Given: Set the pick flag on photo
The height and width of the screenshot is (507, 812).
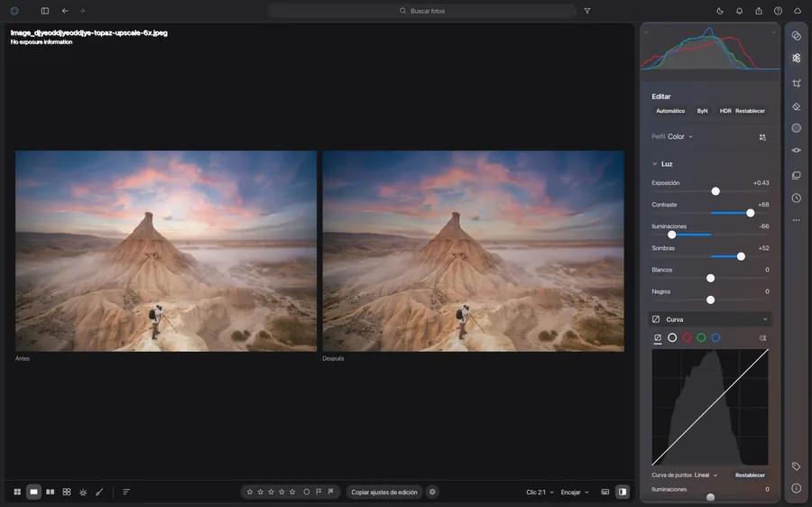Looking at the screenshot, I should click(318, 492).
